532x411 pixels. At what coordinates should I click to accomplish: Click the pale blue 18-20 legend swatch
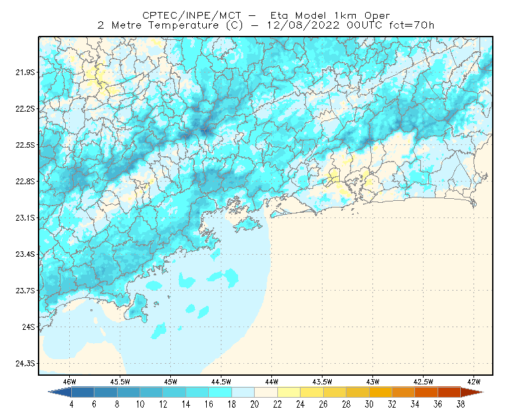(243, 392)
